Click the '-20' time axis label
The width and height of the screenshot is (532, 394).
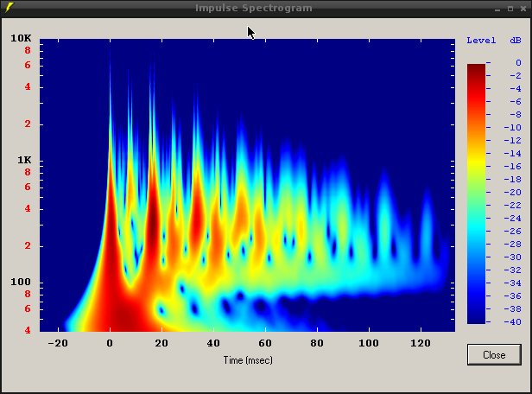coord(58,343)
